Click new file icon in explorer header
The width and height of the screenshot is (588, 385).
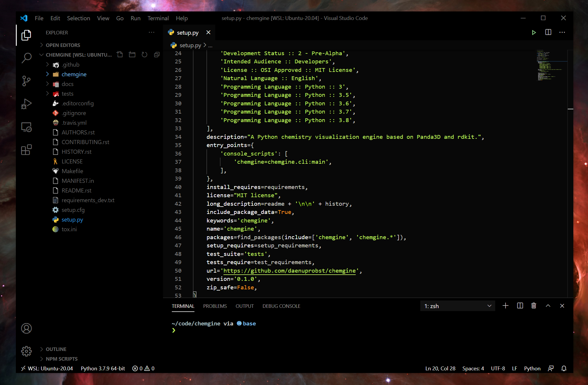[x=120, y=55]
